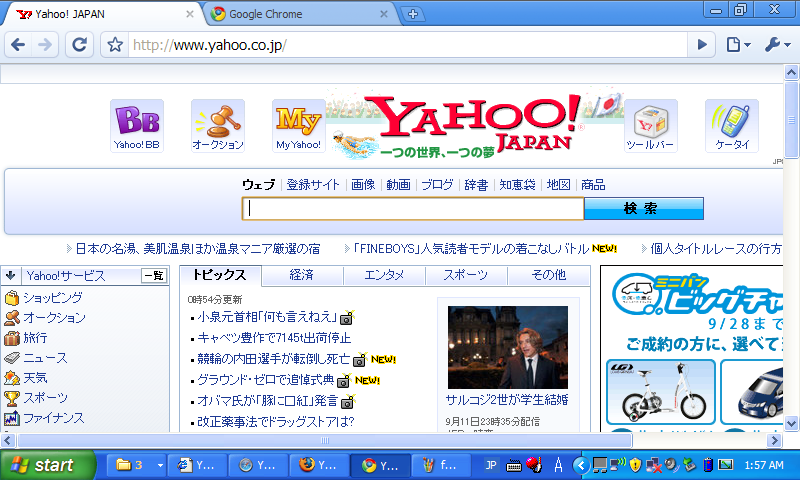
Task: Select the トピックス news tab
Action: point(220,275)
